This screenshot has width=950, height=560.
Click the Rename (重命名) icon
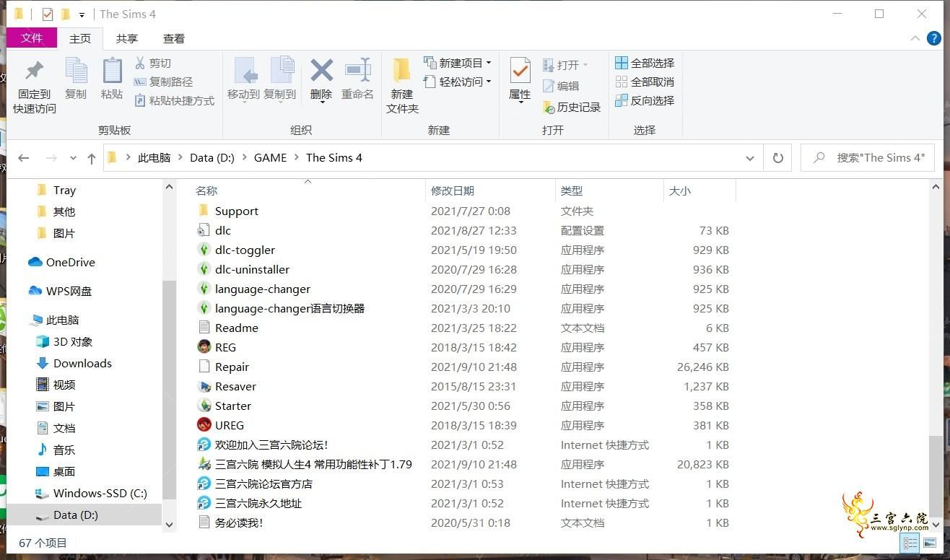click(x=357, y=70)
